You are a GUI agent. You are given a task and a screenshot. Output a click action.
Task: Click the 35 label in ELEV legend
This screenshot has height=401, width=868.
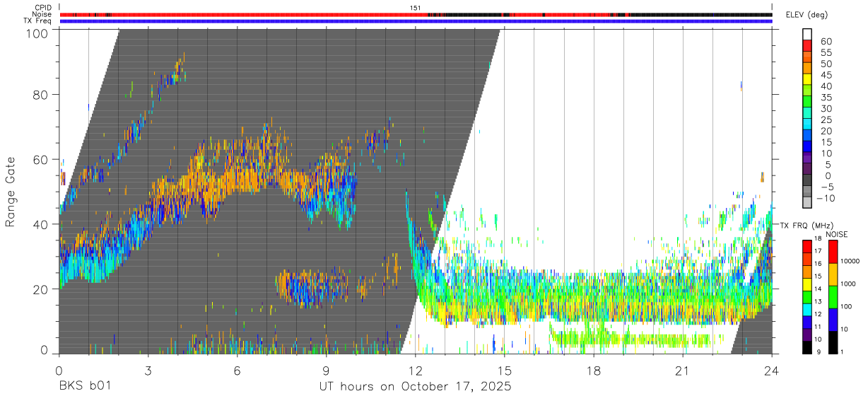click(826, 98)
